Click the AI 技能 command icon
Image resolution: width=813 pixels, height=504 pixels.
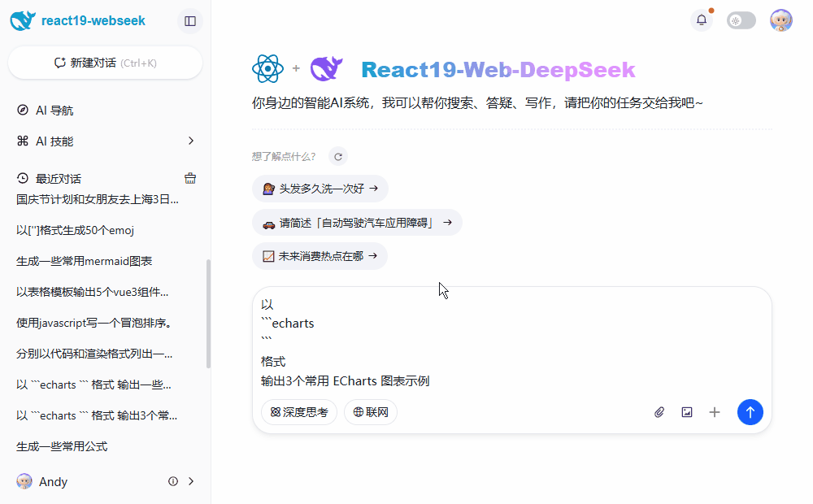22,141
